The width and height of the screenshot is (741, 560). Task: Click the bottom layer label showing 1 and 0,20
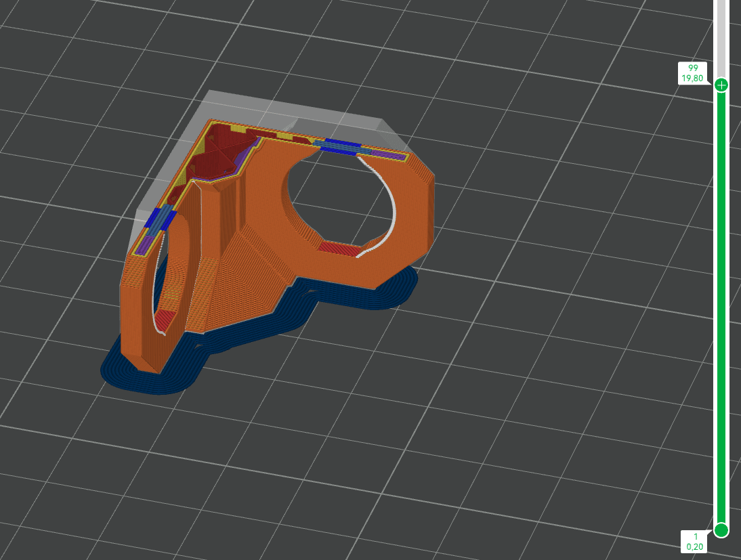[x=695, y=542]
